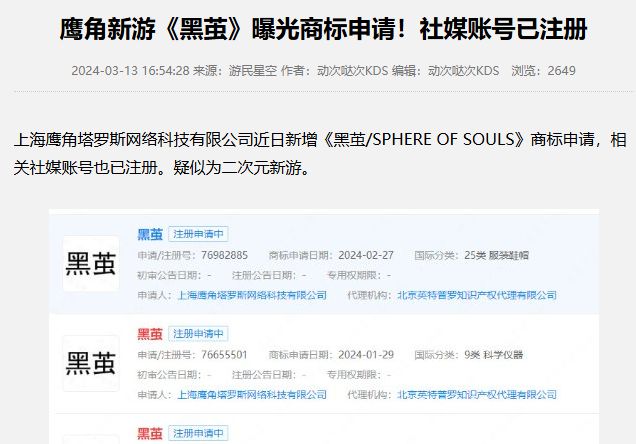The width and height of the screenshot is (636, 444).
Task: Click the 注册申请中 status tag of record 76655501
Action: point(198,334)
